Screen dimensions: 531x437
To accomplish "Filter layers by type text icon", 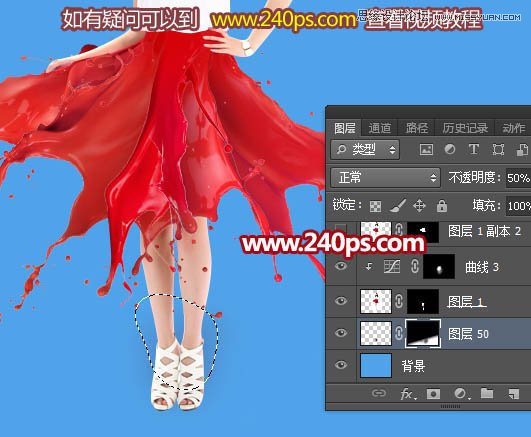I will [x=473, y=149].
